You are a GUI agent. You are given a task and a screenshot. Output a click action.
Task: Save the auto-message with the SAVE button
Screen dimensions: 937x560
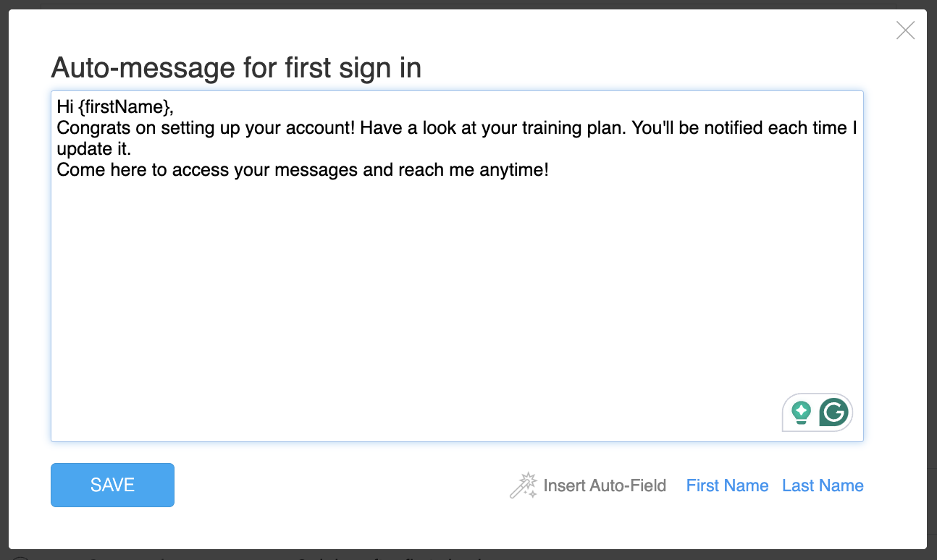pyautogui.click(x=112, y=485)
